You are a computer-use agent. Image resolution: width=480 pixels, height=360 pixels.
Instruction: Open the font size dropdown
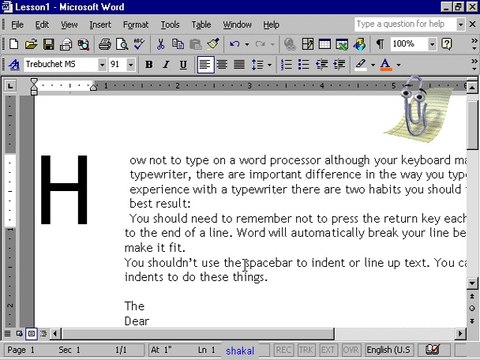point(131,64)
